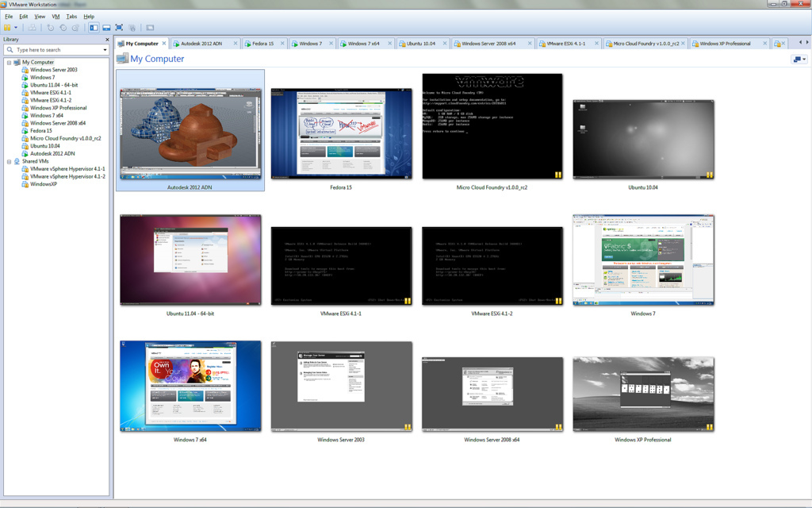
Task: Switch to the Fedora 15 tab
Action: (x=262, y=44)
